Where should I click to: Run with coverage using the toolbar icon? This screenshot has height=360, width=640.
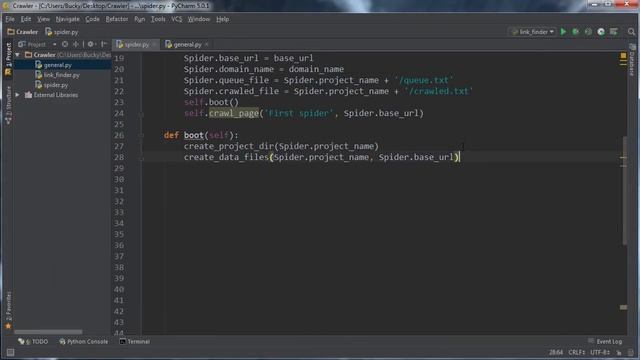(588, 31)
